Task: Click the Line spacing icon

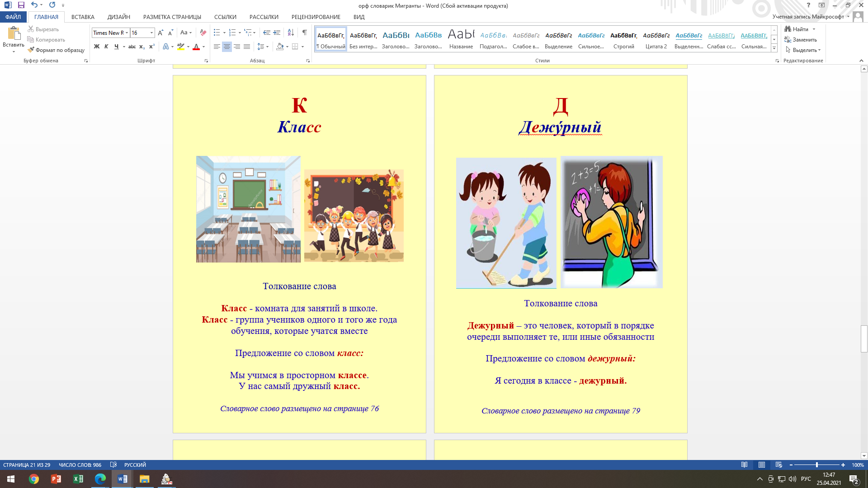Action: (261, 47)
